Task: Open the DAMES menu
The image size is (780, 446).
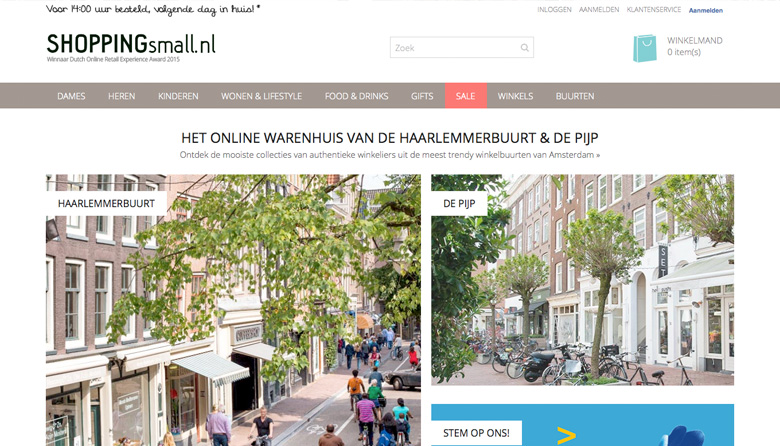Action: click(x=71, y=96)
